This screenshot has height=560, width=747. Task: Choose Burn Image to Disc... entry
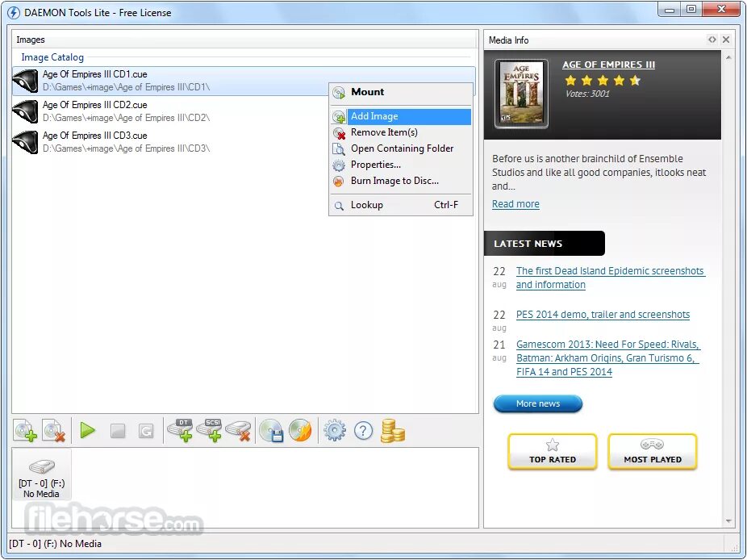pyautogui.click(x=401, y=181)
